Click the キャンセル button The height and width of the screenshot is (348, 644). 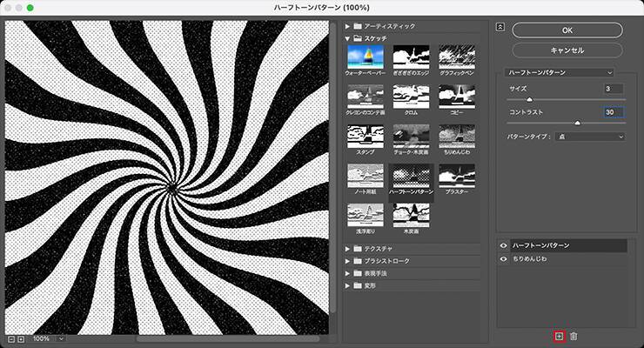point(567,50)
